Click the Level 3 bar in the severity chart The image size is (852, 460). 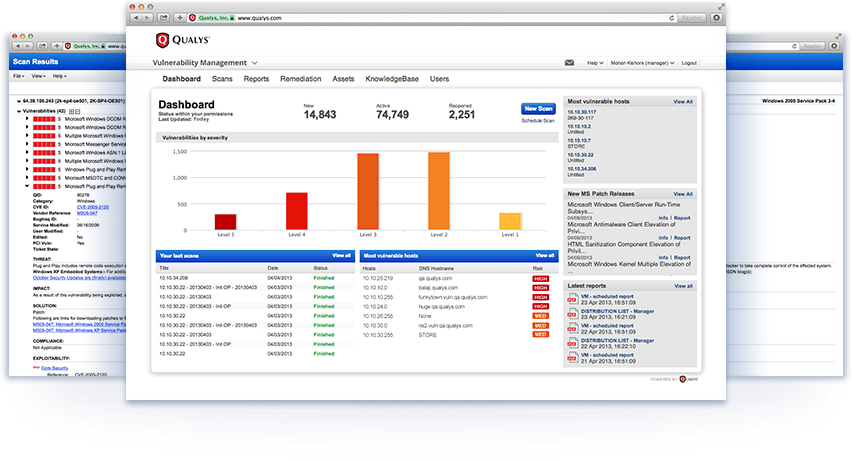tap(368, 191)
